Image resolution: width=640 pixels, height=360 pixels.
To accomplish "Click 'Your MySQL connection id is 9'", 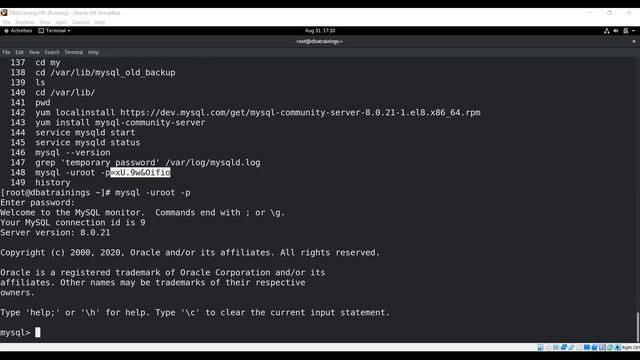I will coord(73,222).
